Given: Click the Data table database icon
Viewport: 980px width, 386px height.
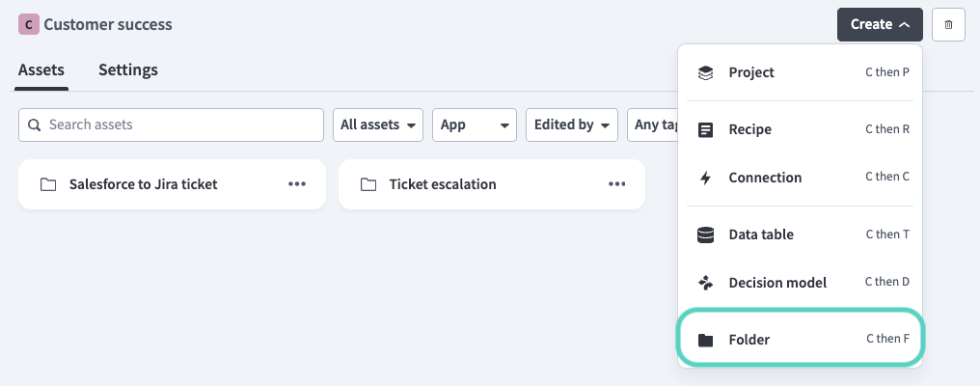Looking at the screenshot, I should click(x=705, y=234).
